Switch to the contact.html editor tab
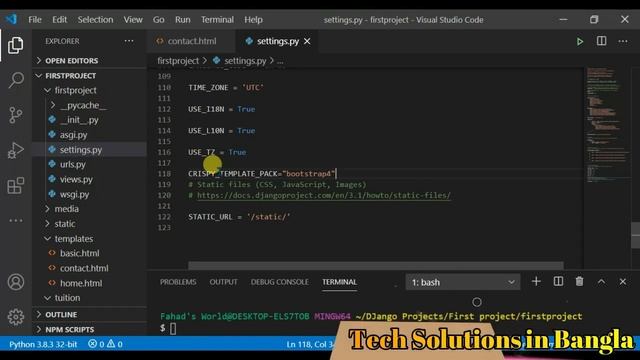Screen dimensions: 640x360 coord(191,41)
